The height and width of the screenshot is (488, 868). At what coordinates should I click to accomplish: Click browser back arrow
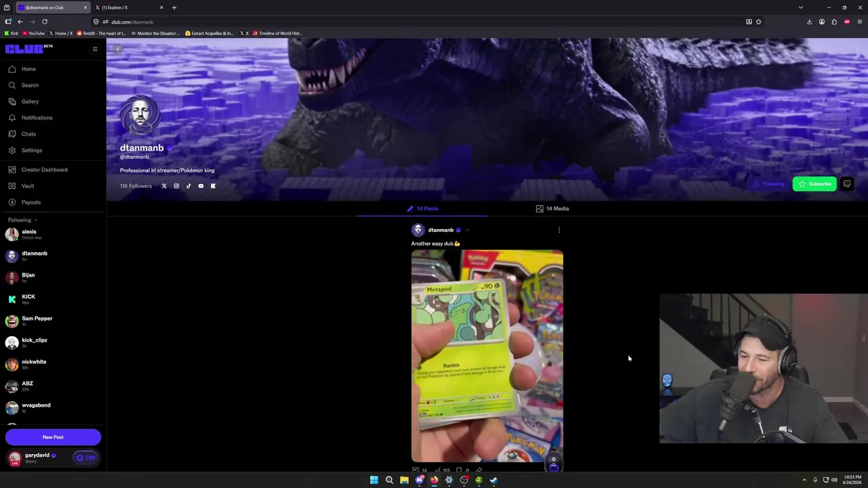pyautogui.click(x=20, y=22)
